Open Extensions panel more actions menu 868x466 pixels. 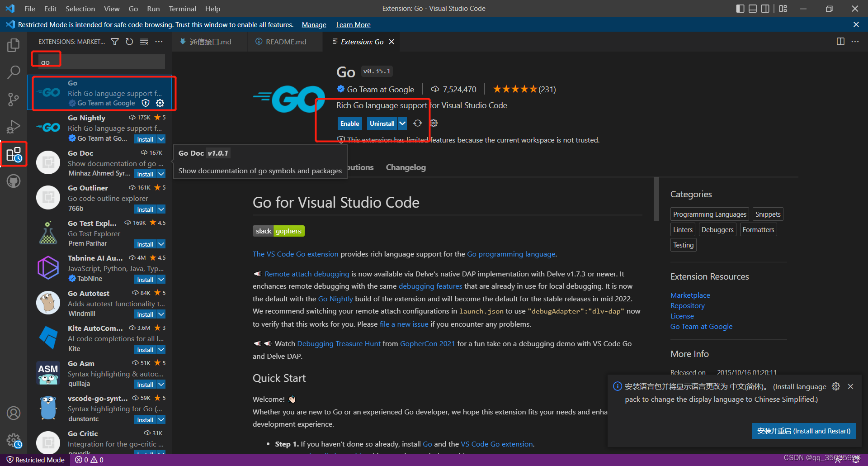(159, 42)
